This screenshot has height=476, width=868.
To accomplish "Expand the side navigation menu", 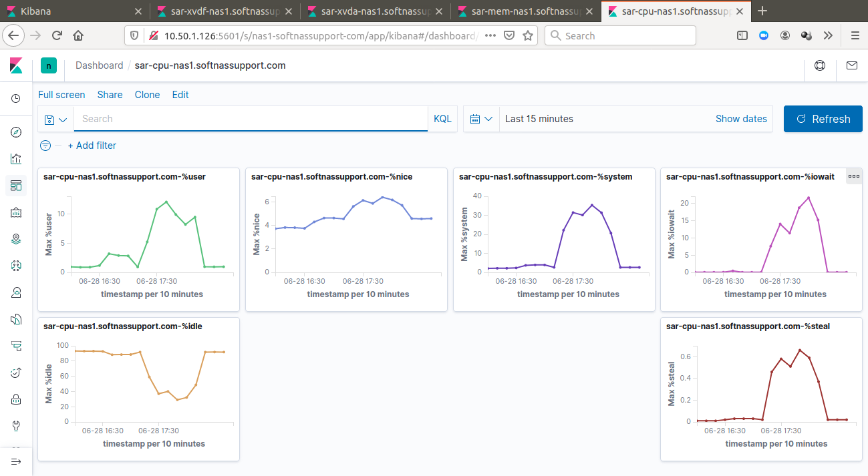I will (16, 461).
